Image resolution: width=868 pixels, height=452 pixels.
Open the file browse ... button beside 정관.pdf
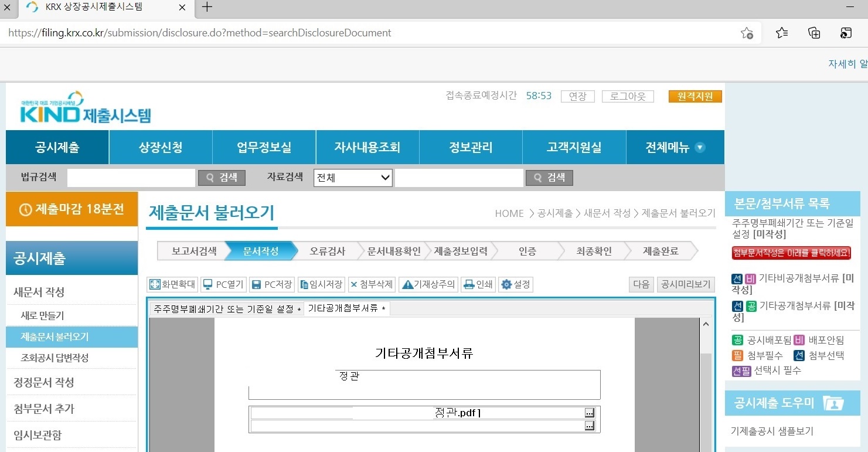[x=589, y=412]
